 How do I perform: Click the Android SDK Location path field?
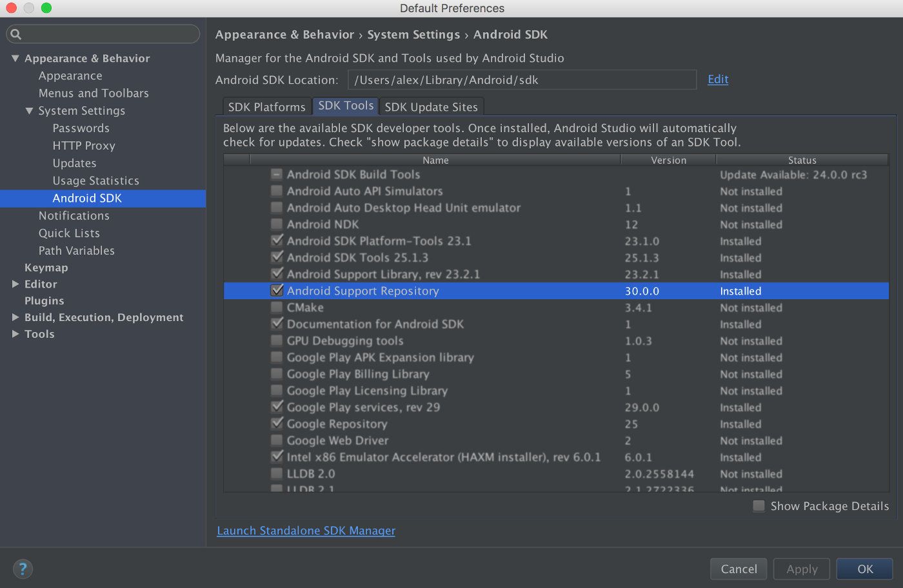(x=522, y=79)
